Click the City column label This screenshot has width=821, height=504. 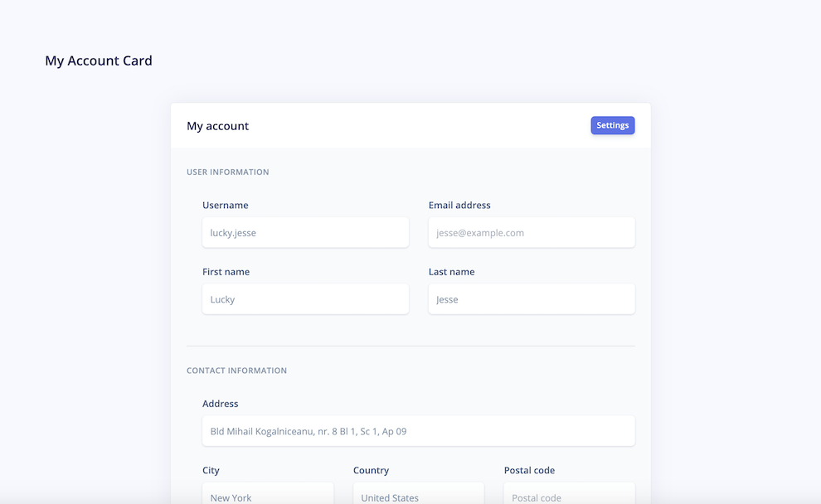click(x=211, y=470)
